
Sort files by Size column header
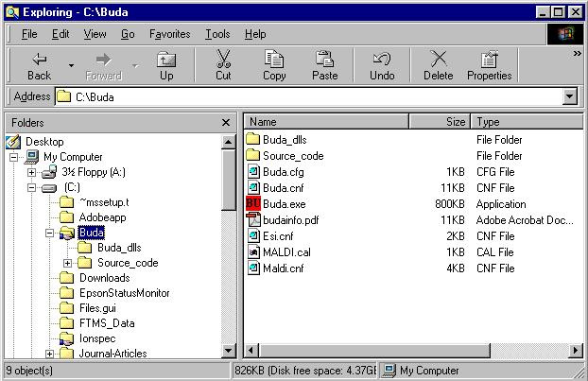point(440,122)
